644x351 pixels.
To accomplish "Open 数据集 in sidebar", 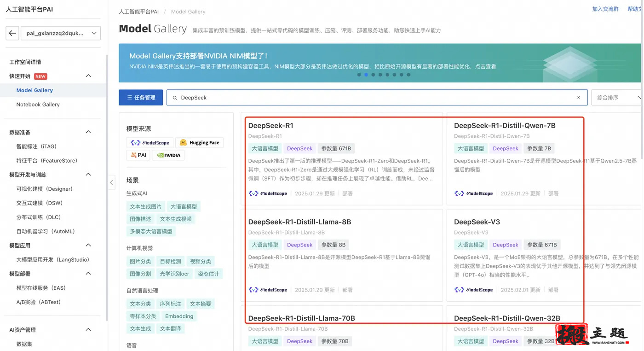I will coord(24,344).
